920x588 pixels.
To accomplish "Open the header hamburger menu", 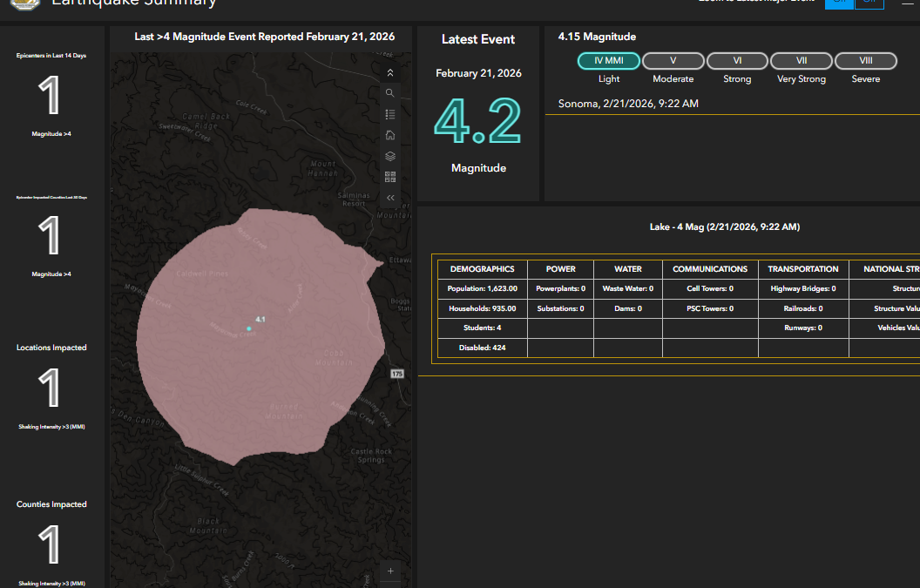I will tap(907, 3).
